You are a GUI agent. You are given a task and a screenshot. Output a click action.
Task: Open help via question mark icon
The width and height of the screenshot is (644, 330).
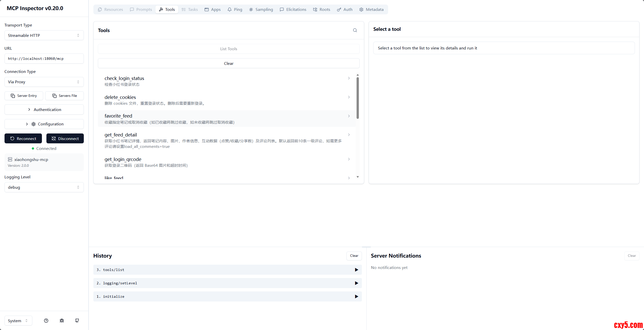46,321
